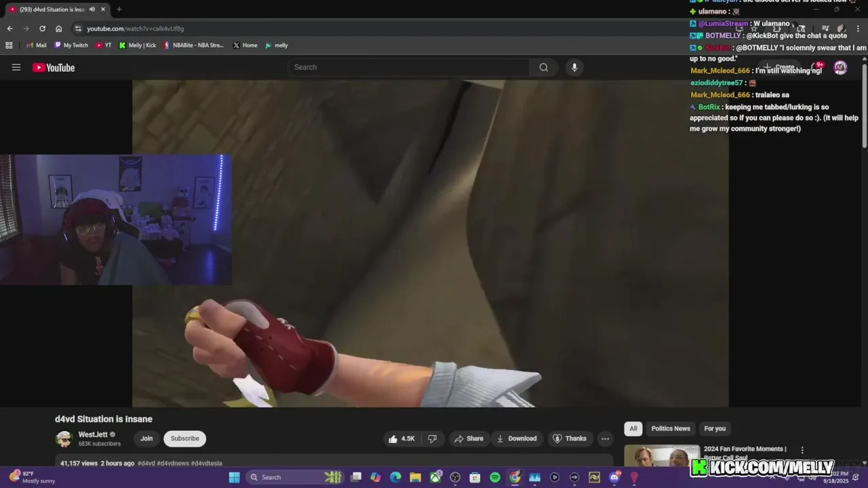Dislike the video with thumbs down
The height and width of the screenshot is (488, 868).
pyautogui.click(x=432, y=439)
